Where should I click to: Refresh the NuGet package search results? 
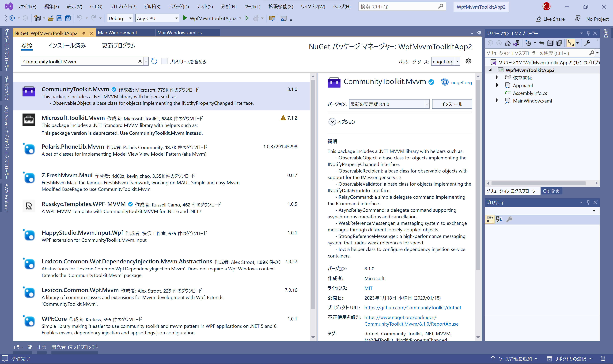point(154,61)
